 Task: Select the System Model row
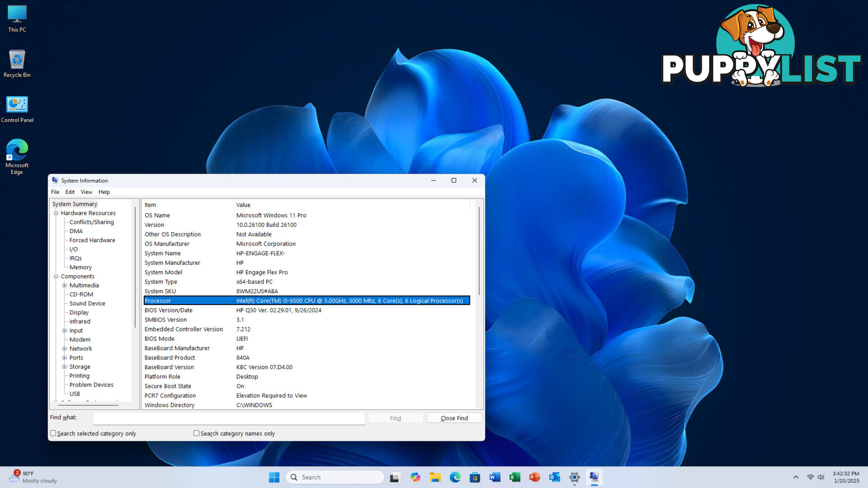(307, 272)
